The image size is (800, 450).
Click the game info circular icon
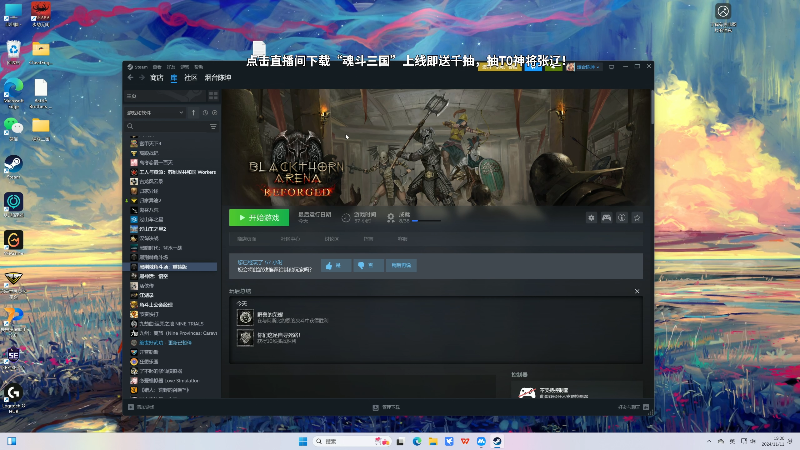pos(622,218)
